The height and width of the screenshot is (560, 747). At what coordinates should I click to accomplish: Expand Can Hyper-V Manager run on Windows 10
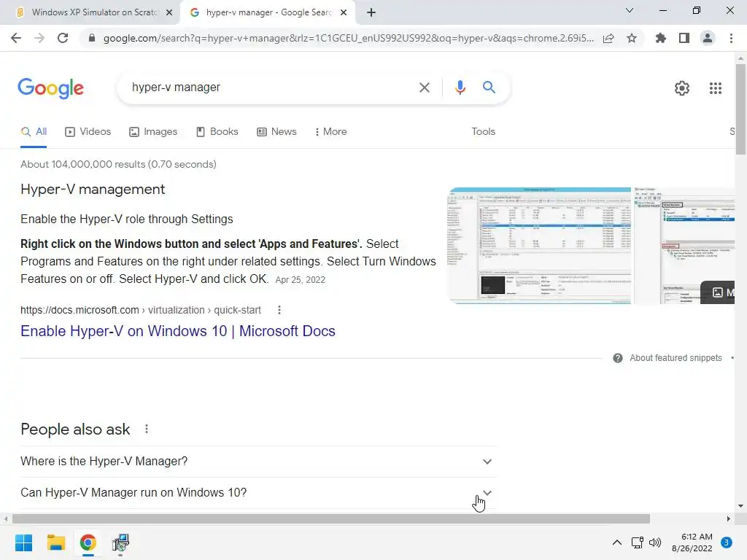pyautogui.click(x=258, y=493)
